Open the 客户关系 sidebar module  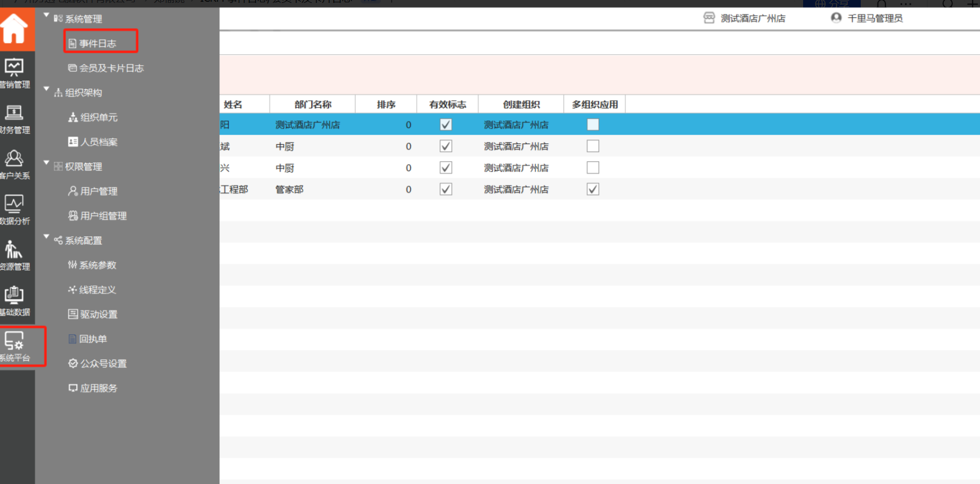[14, 165]
